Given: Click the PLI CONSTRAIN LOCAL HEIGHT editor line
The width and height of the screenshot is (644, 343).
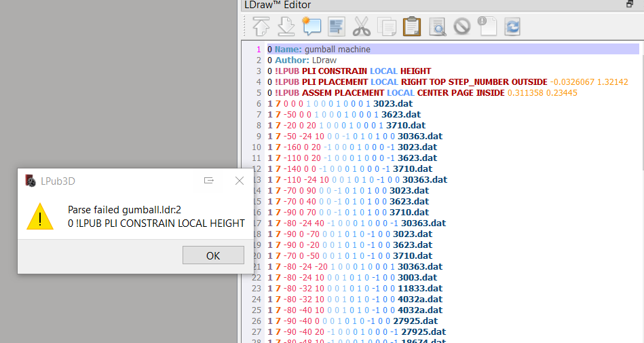Looking at the screenshot, I should (x=353, y=71).
